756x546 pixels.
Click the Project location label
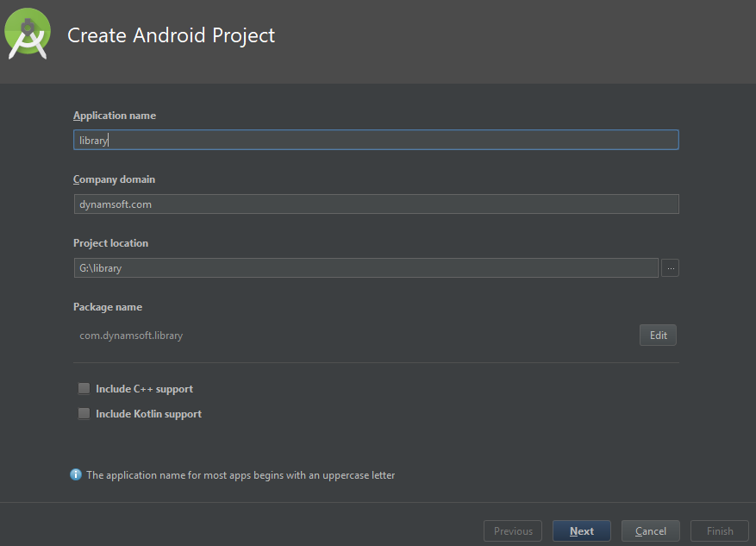(110, 243)
